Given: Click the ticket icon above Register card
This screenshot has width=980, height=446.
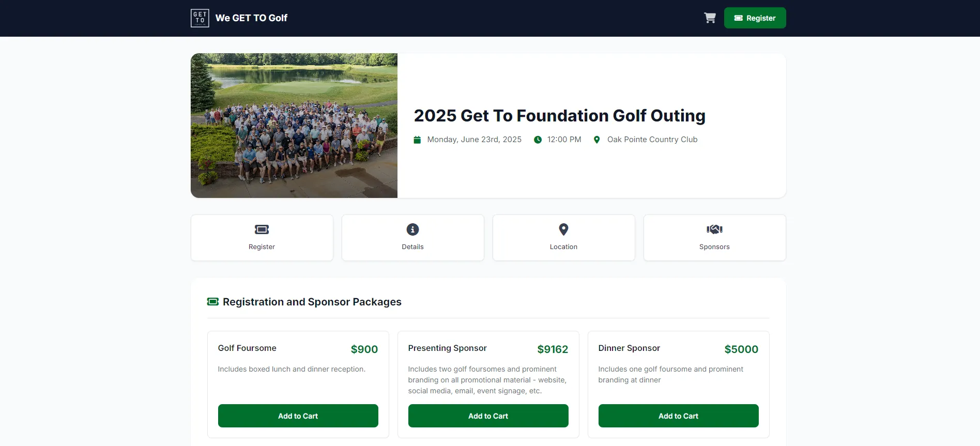Looking at the screenshot, I should point(262,229).
